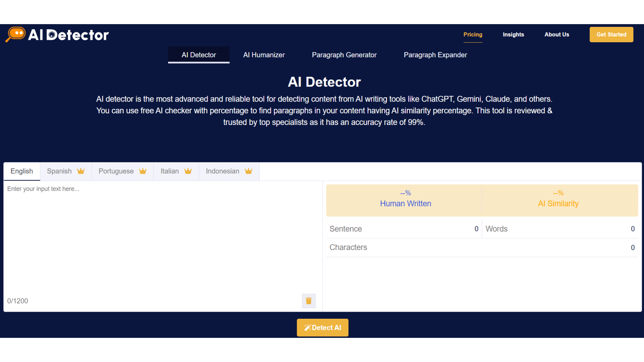The image size is (644, 362).
Task: Click the Get Started button
Action: [x=611, y=35]
